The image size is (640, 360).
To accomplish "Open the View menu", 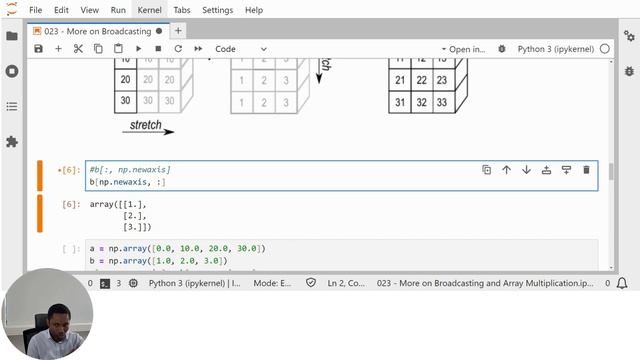I will tap(89, 10).
